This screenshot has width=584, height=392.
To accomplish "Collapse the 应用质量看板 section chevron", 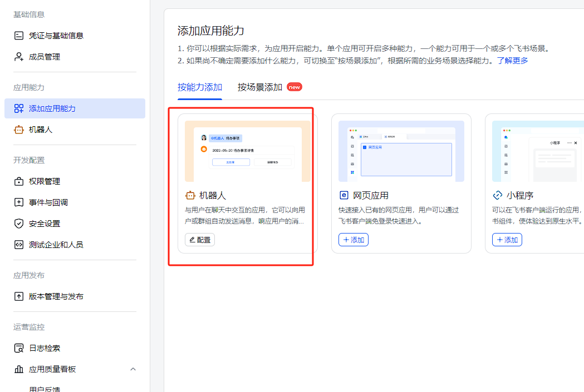I will click(133, 369).
